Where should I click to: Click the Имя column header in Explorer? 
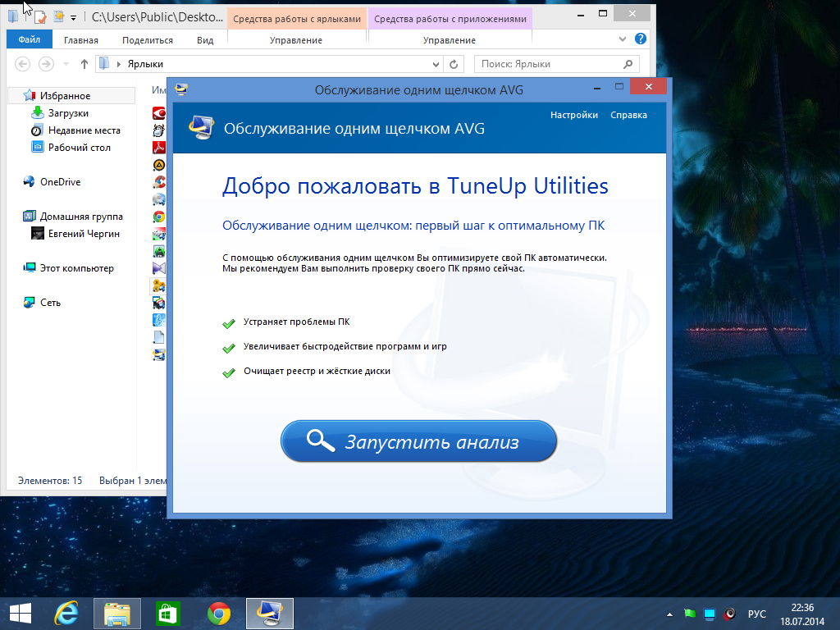tap(158, 90)
